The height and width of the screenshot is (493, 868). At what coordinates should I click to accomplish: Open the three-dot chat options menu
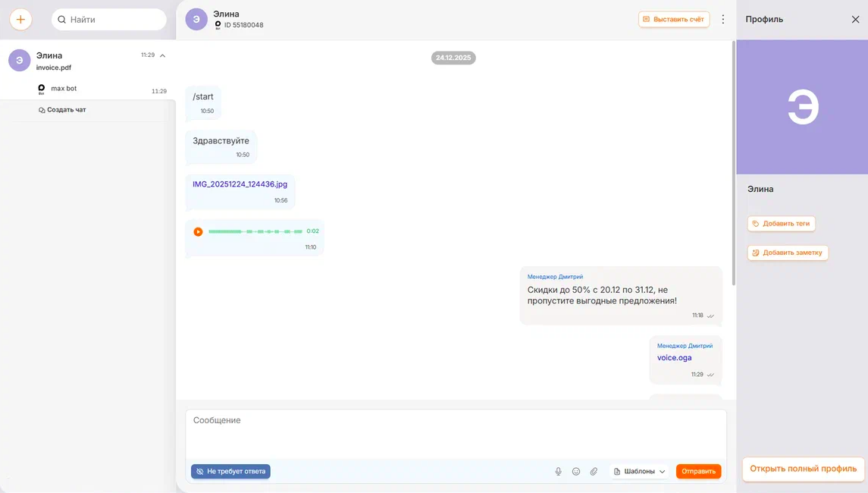(x=722, y=20)
